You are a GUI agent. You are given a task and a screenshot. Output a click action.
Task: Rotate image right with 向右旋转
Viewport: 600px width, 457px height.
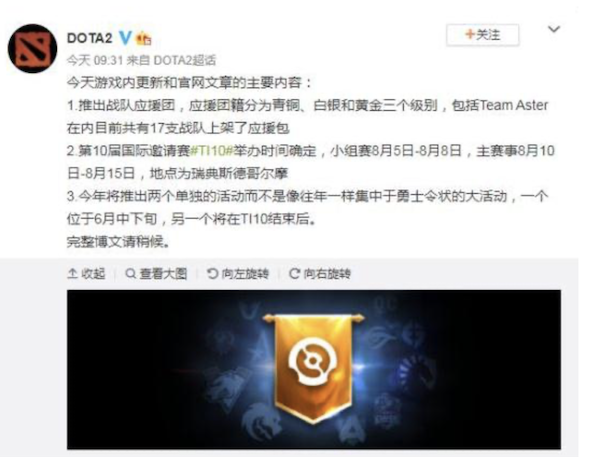(x=320, y=274)
